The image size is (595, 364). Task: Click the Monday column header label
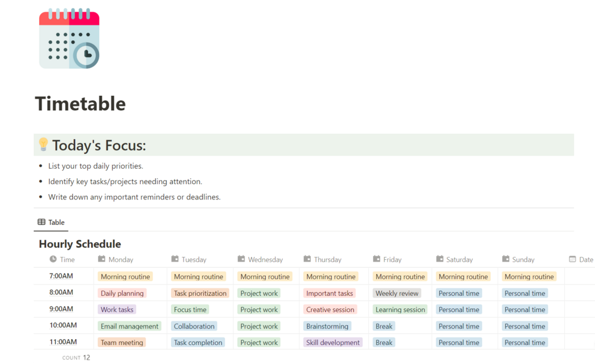point(121,259)
